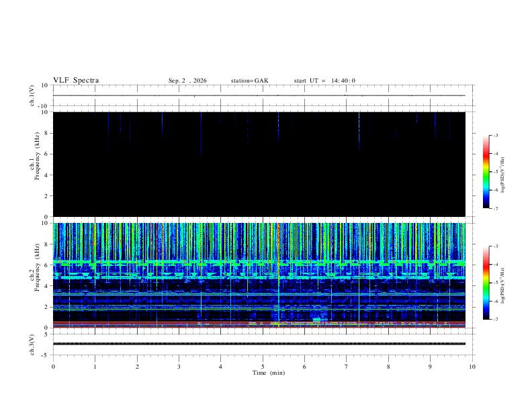Image resolution: width=532 pixels, height=411 pixels.
Task: Click the ch.1 upper color scale bar
Action: [486, 172]
